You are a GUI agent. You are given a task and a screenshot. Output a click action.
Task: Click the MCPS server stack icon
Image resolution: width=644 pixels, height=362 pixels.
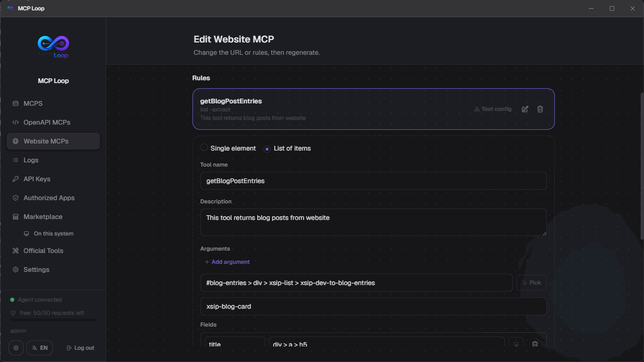tap(16, 103)
